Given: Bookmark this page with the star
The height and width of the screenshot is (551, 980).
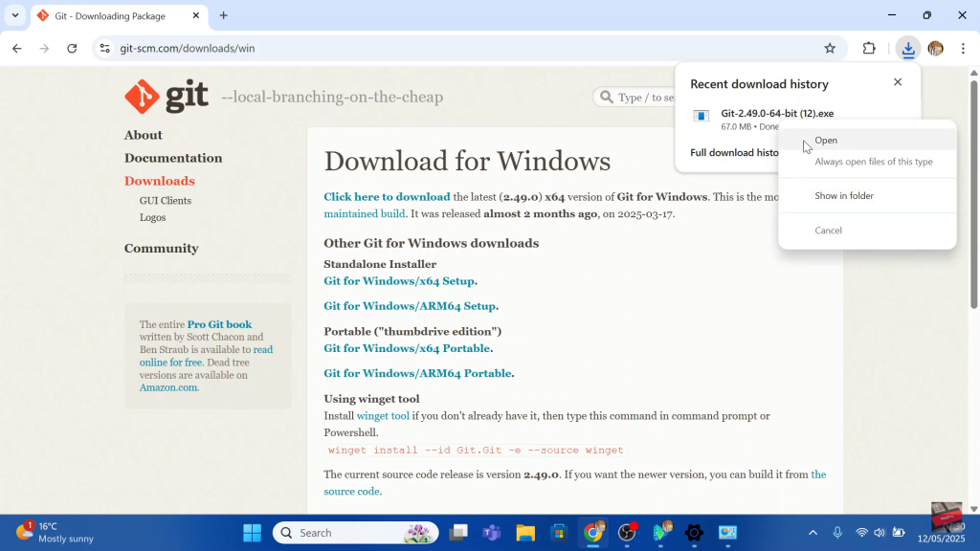Looking at the screenshot, I should (830, 48).
